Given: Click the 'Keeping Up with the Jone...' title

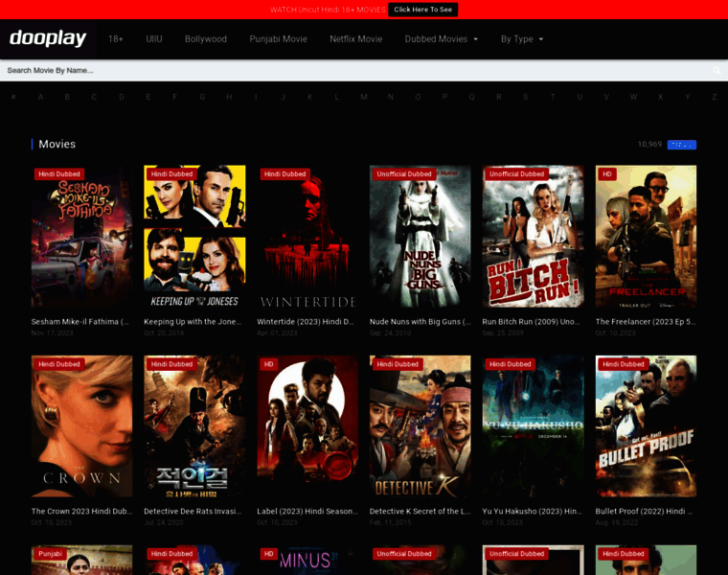Looking at the screenshot, I should 193,321.
